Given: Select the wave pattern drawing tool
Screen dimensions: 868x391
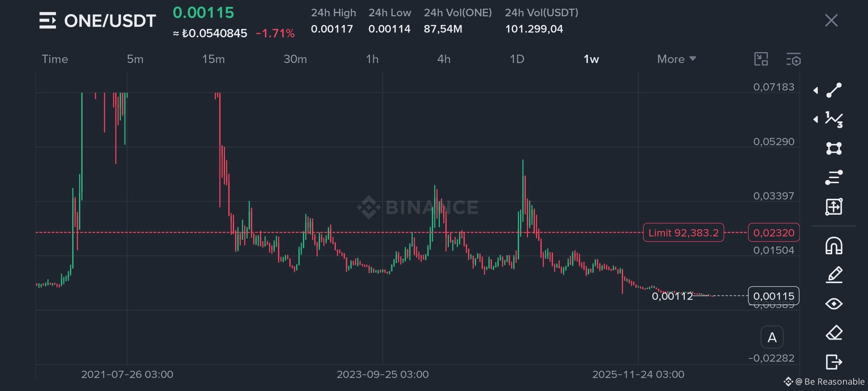Looking at the screenshot, I should (834, 119).
